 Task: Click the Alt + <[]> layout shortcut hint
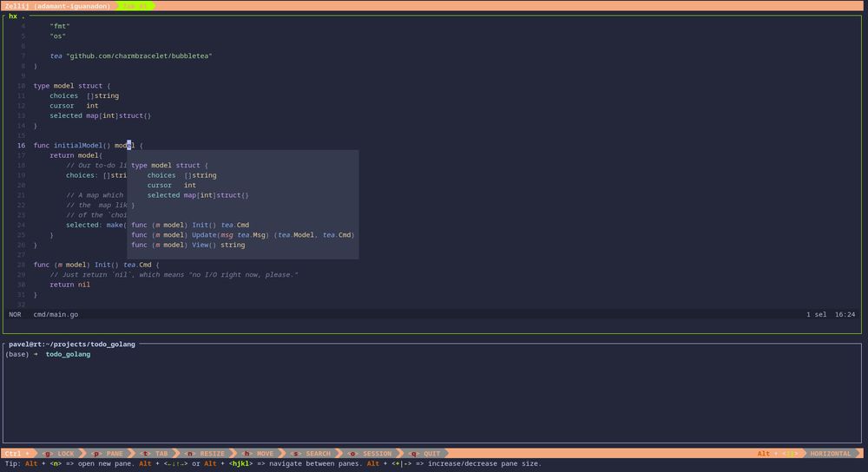click(778, 453)
